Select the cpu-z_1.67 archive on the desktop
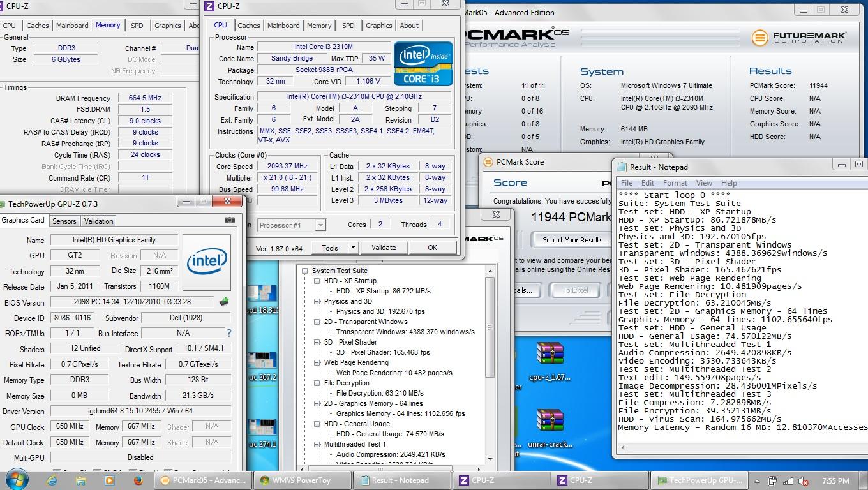This screenshot has width=868, height=490. [550, 362]
